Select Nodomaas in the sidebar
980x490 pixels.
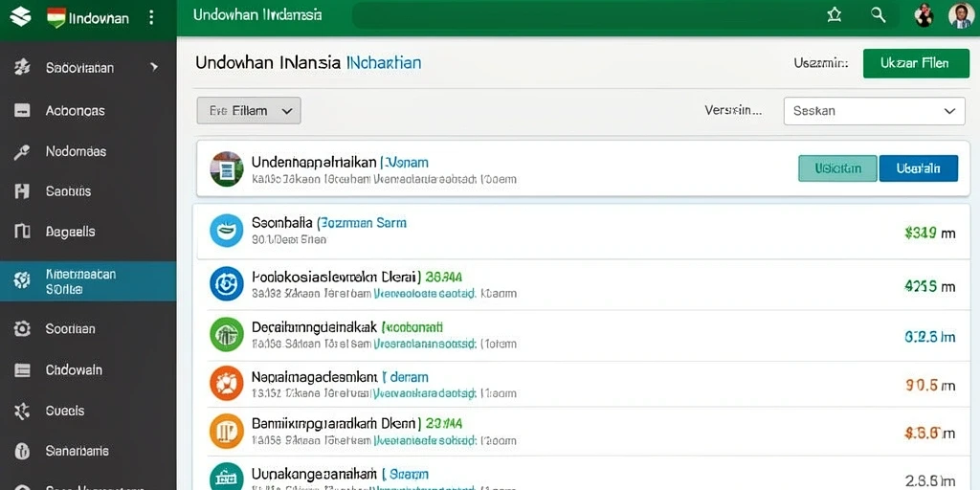click(76, 151)
